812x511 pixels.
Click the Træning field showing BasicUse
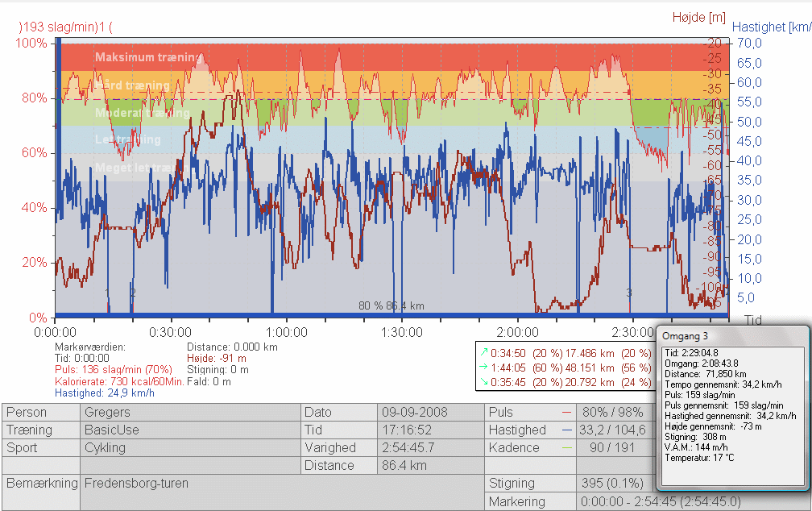pos(190,430)
